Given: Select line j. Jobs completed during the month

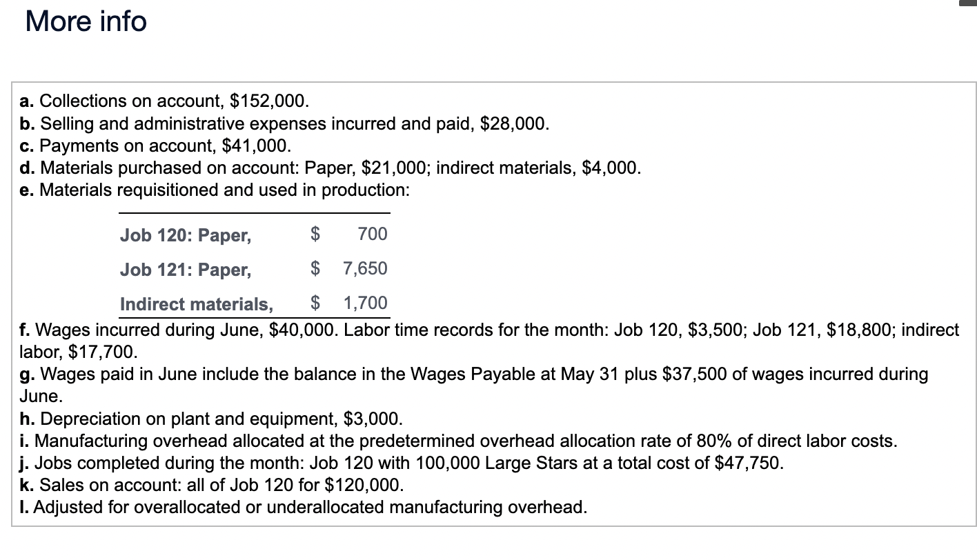Looking at the screenshot, I should [402, 463].
